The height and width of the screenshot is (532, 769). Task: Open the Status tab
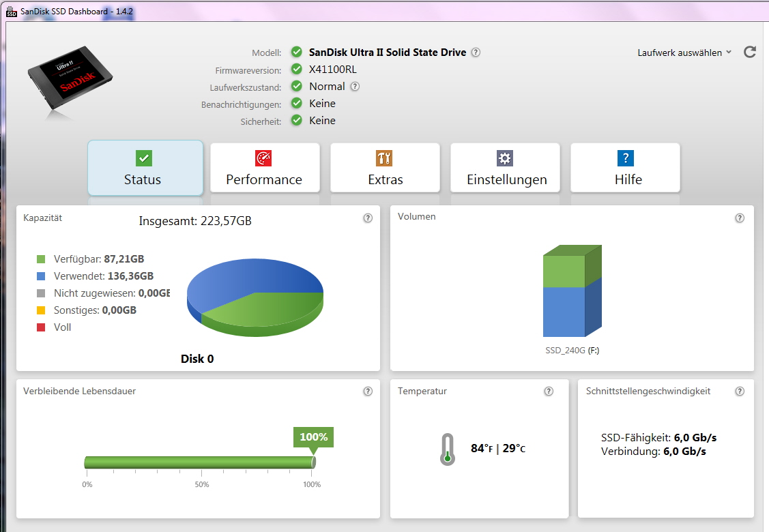click(x=145, y=168)
